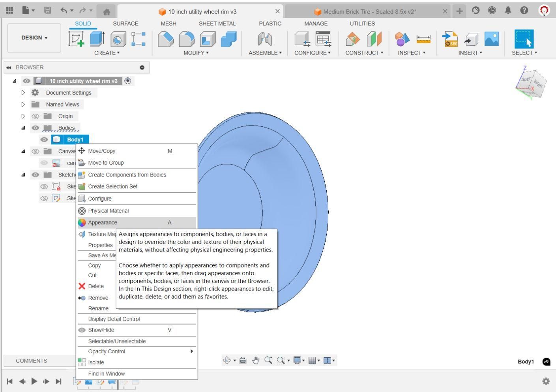Choose Create Components from Bodies

click(x=137, y=175)
